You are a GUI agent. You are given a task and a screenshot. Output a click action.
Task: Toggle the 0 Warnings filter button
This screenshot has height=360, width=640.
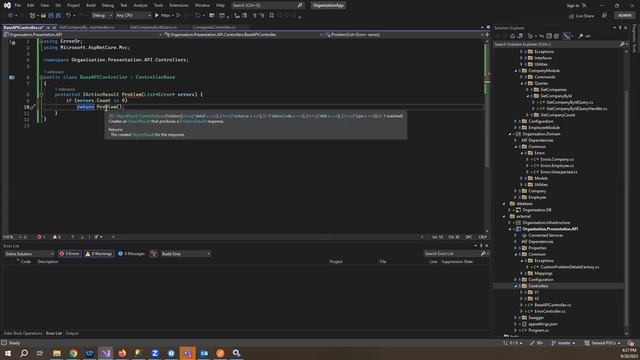click(99, 254)
